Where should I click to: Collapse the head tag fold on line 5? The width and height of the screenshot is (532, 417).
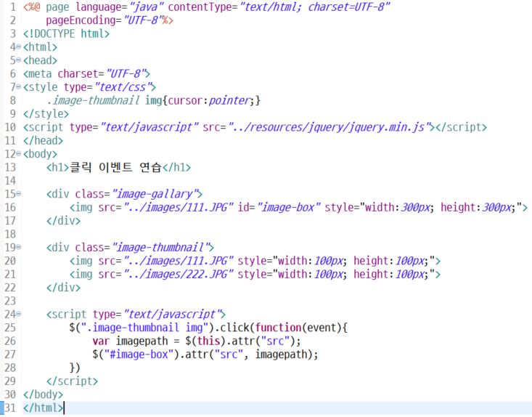coord(19,60)
